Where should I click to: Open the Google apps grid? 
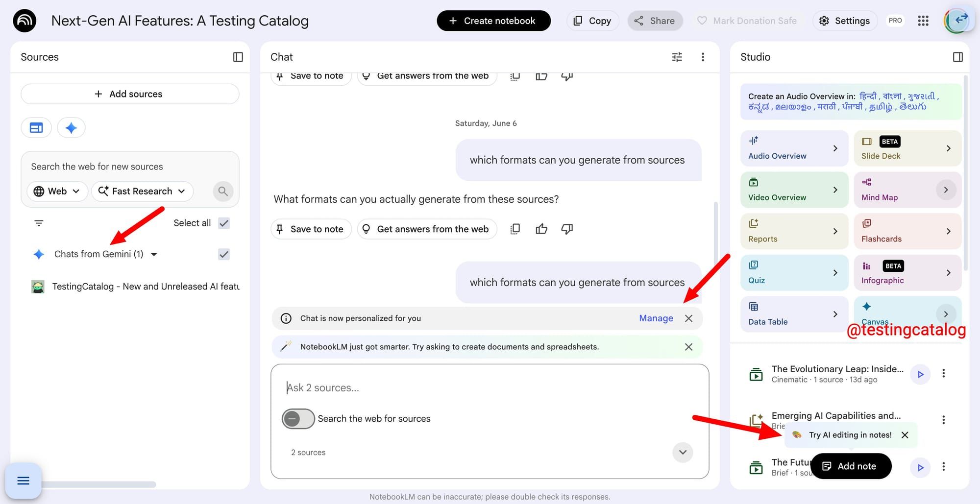click(x=923, y=21)
